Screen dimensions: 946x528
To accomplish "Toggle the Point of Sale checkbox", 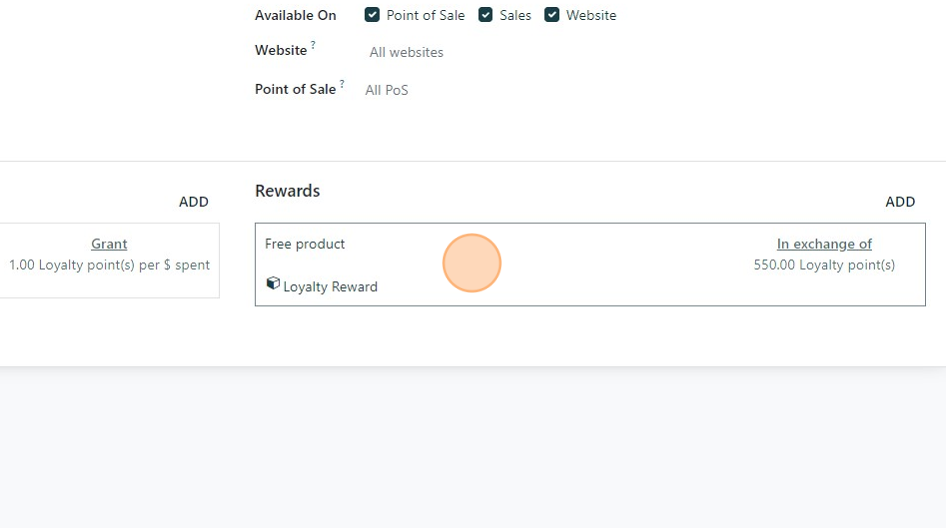I will (x=372, y=15).
